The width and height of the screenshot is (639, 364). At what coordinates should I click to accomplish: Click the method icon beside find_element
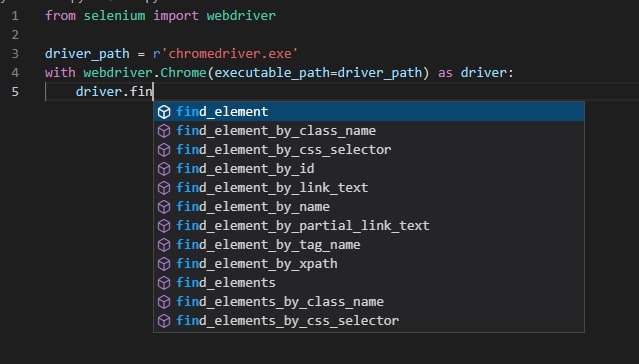point(164,112)
